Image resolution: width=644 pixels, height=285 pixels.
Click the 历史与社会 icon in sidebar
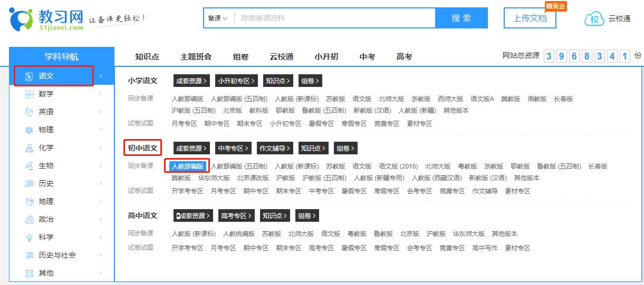[30, 255]
